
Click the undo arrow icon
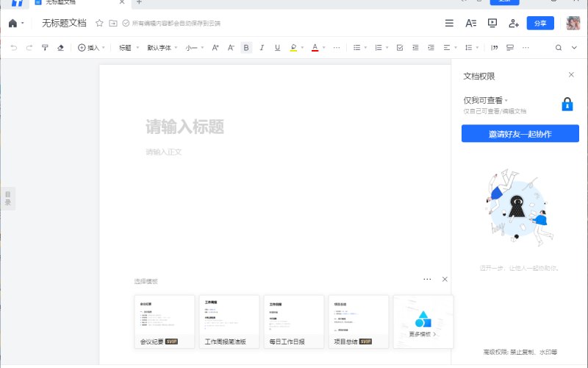[13, 48]
